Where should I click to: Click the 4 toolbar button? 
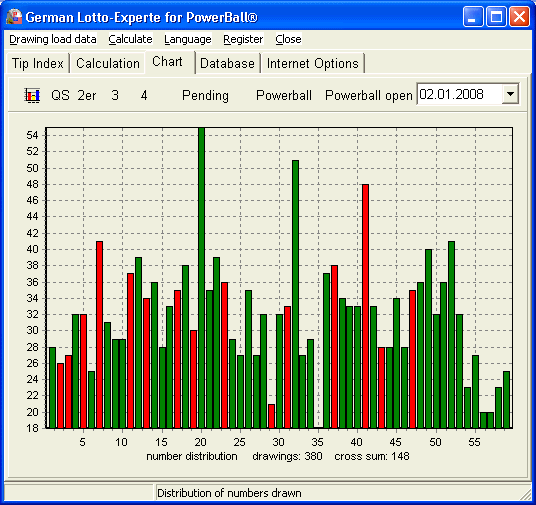pyautogui.click(x=144, y=95)
